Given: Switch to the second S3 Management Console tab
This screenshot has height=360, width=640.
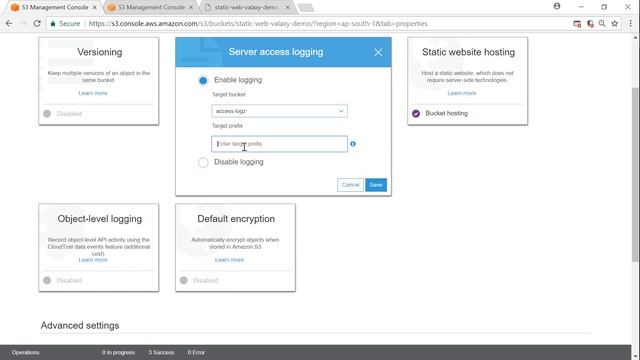Looking at the screenshot, I should (x=151, y=7).
